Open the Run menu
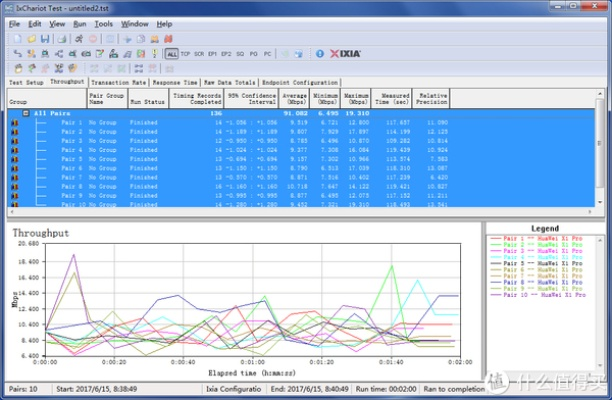 click(81, 23)
